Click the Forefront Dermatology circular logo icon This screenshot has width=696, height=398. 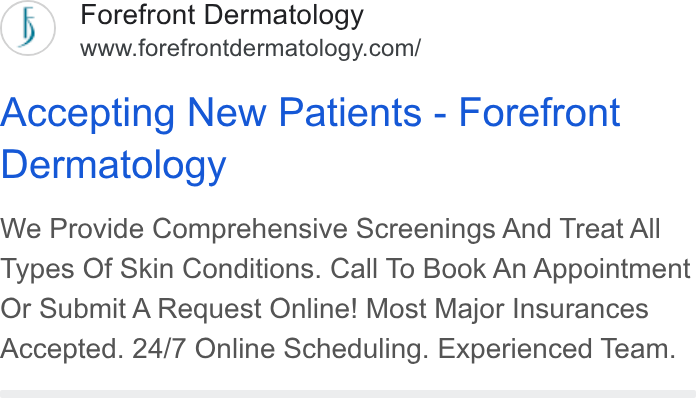[28, 28]
